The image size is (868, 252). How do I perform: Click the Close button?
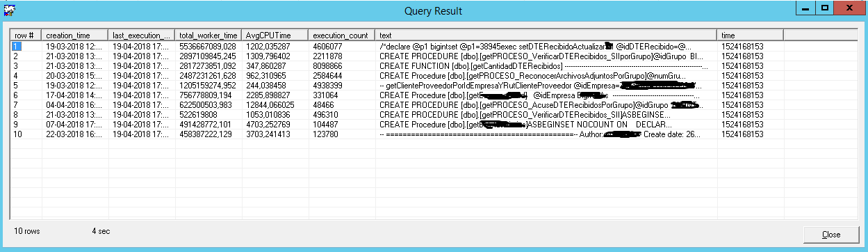coord(830,235)
